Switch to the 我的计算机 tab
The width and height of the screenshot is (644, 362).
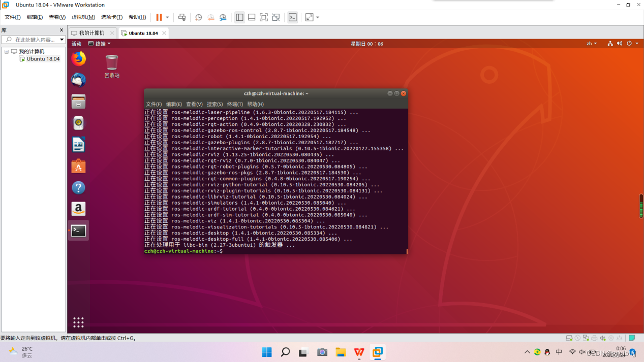91,33
